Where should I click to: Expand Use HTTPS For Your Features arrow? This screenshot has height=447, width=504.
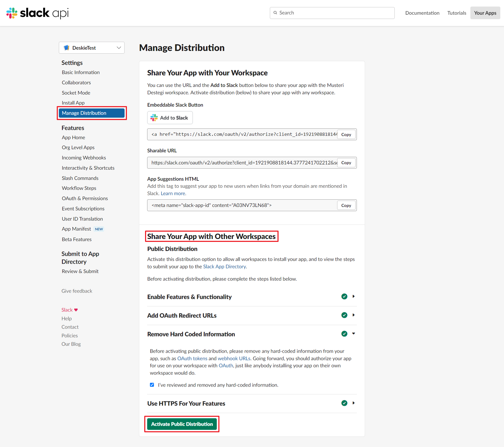[354, 403]
